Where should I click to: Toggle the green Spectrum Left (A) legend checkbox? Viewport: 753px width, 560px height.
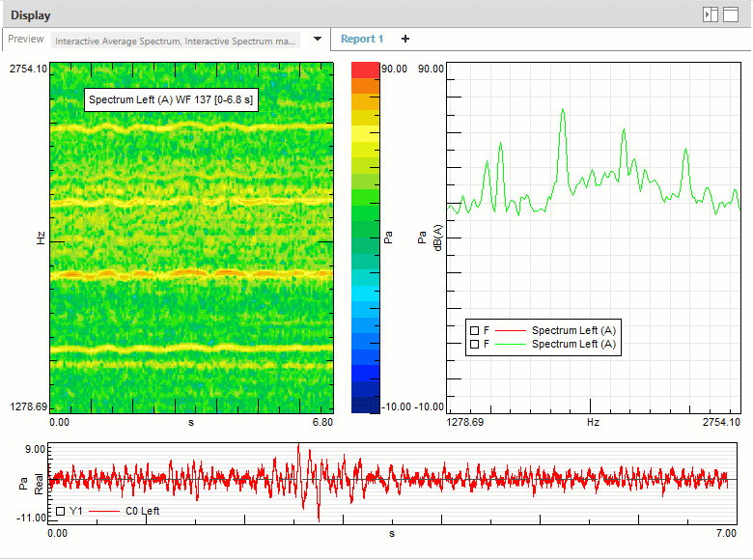tap(474, 344)
